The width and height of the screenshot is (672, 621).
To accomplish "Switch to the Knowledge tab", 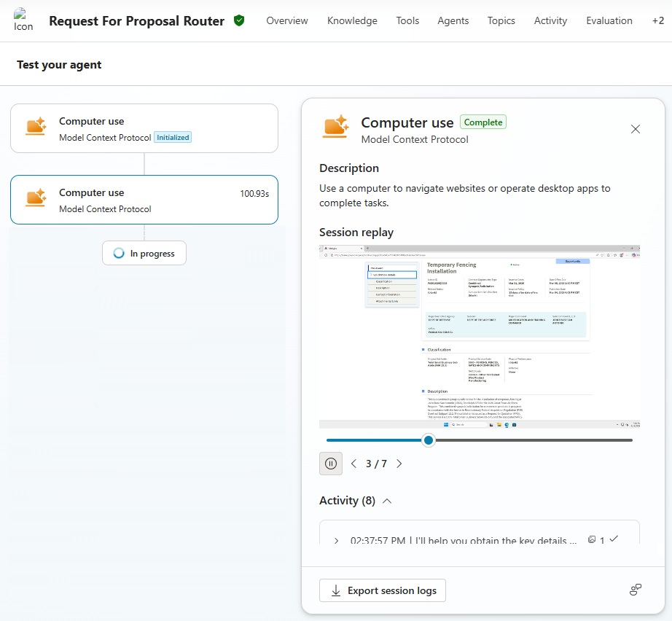I will (352, 20).
